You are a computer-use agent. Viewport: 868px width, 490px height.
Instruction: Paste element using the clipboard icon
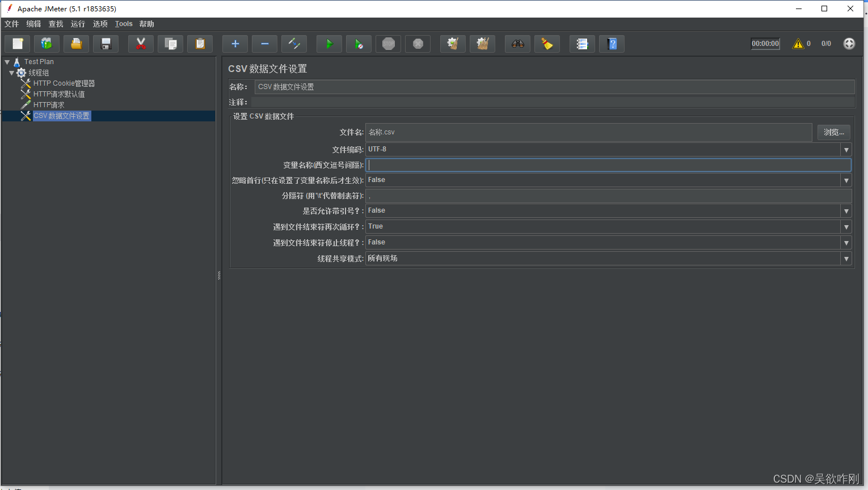200,44
